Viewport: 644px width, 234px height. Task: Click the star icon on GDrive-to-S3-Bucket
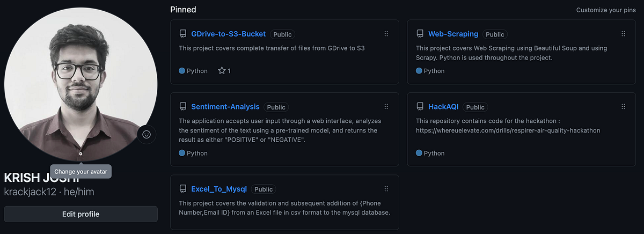[222, 71]
